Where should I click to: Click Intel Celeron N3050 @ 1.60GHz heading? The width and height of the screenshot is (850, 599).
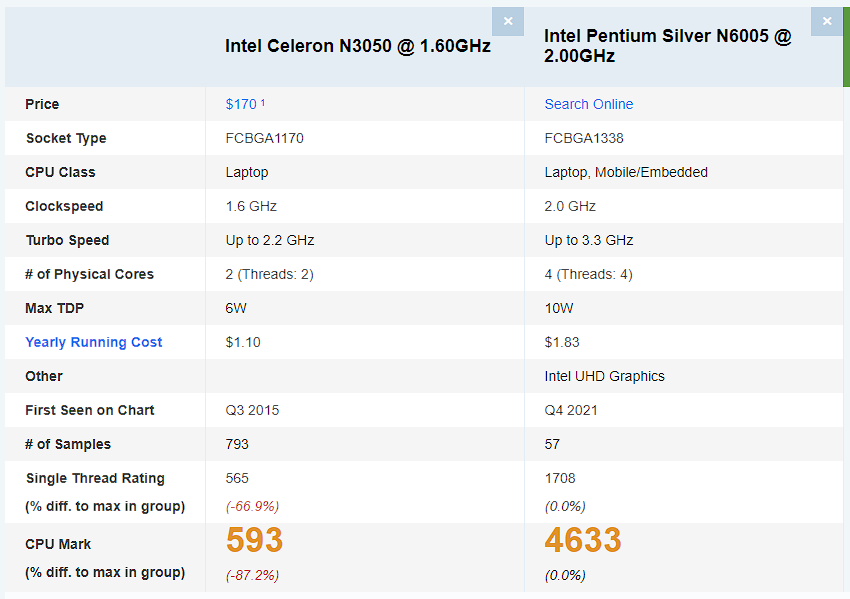coord(358,46)
